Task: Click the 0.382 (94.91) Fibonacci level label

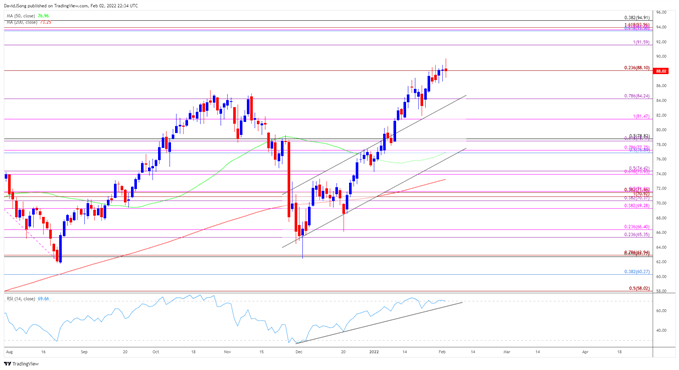Action: click(x=637, y=18)
